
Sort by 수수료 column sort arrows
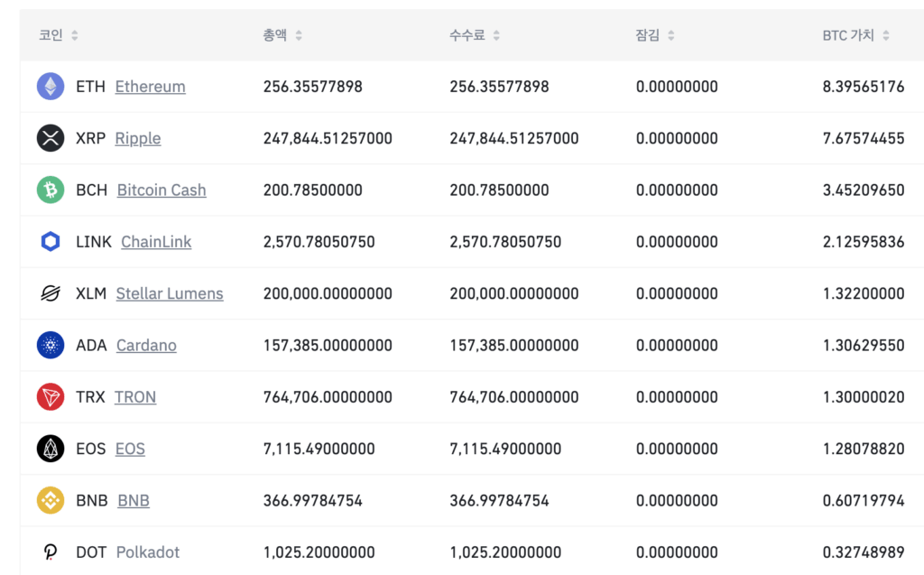[496, 35]
